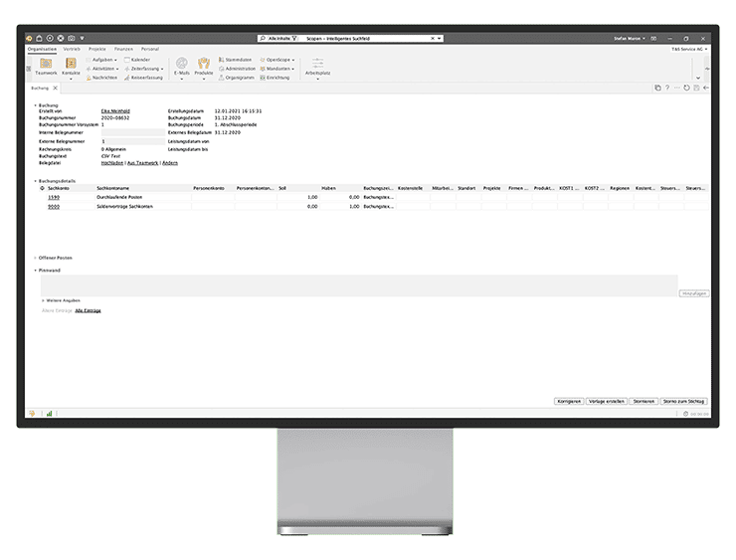Image resolution: width=736 pixels, height=560 pixels.
Task: Open the T&S Service AG client dropdown
Action: [689, 49]
